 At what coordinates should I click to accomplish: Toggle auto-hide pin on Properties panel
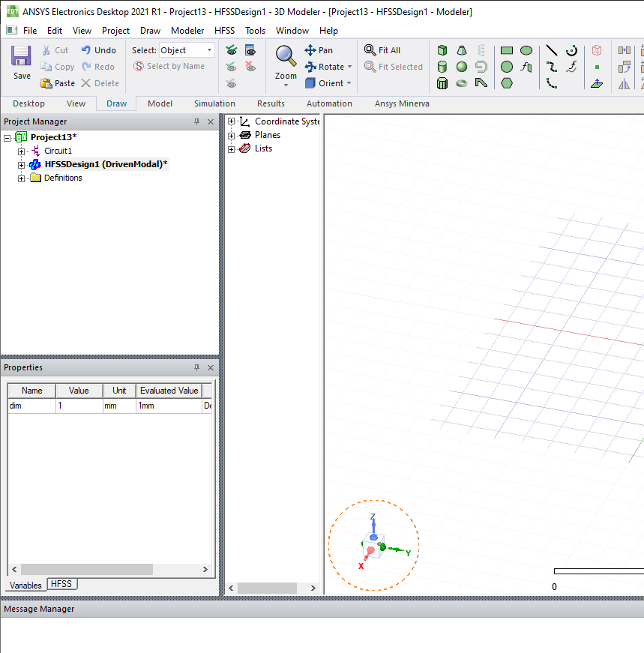[x=196, y=367]
